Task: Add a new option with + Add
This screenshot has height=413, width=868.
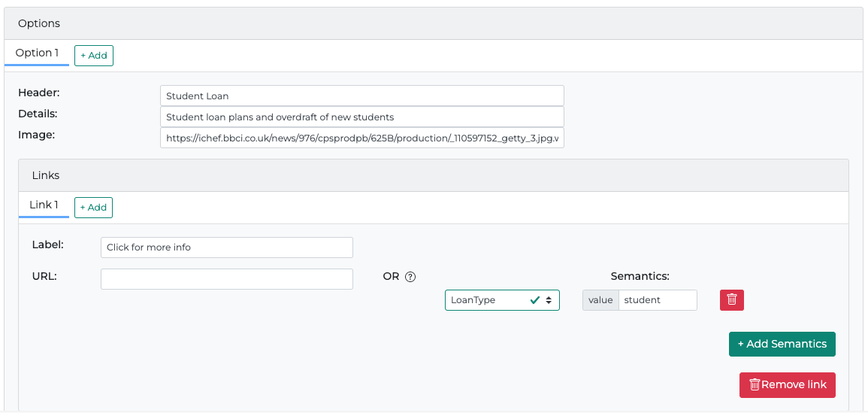Action: coord(94,56)
